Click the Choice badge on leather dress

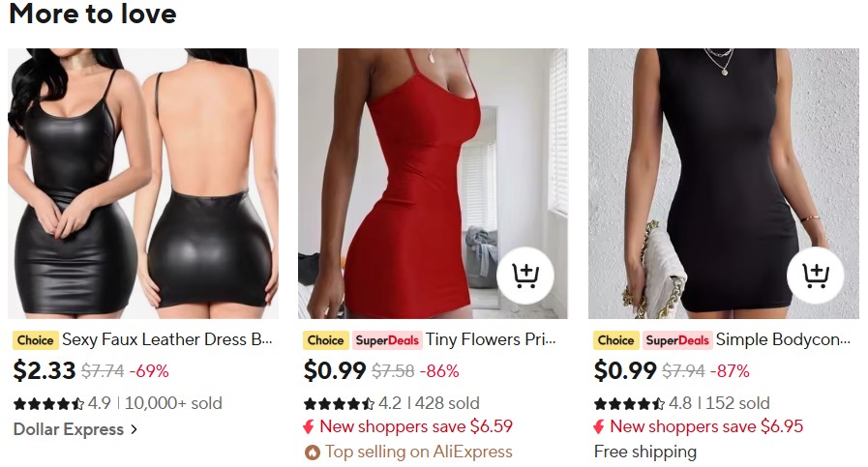click(36, 340)
